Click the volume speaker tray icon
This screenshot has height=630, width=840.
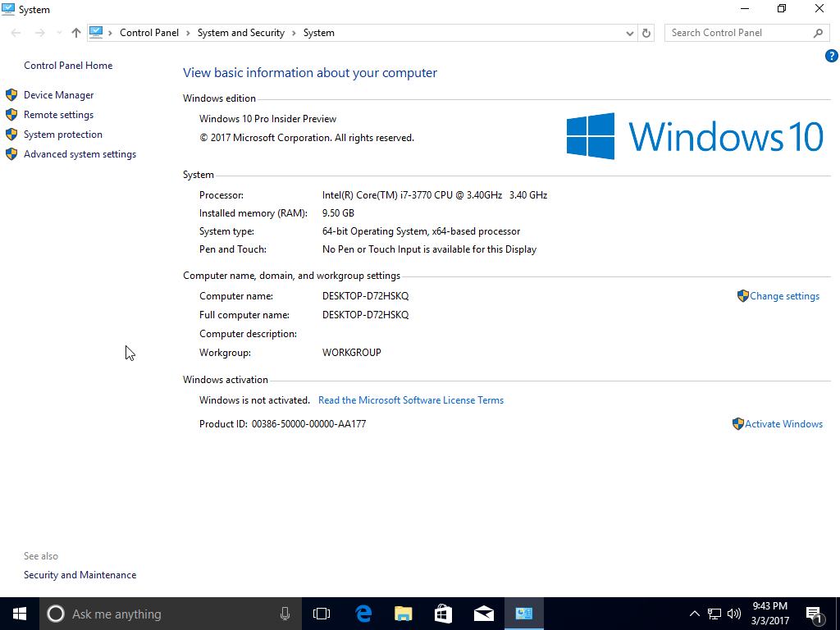[x=734, y=614]
